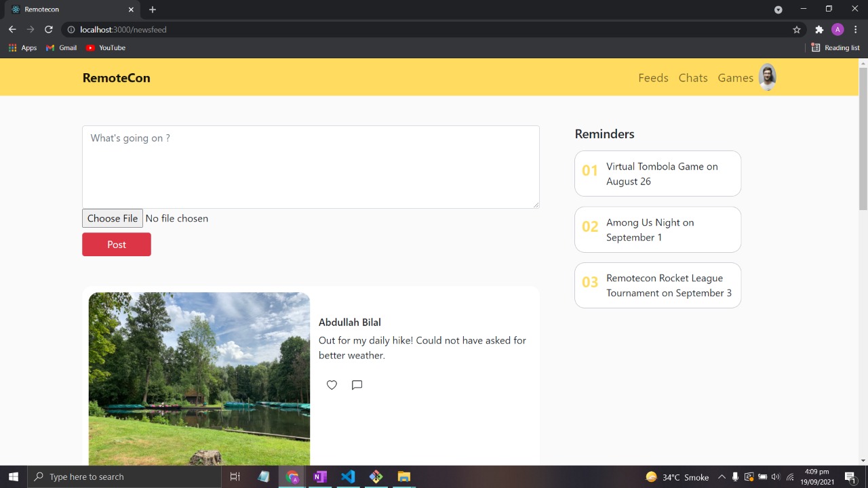Screen dimensions: 868x488
Task: Open comments on Abdullah Bilal's post
Action: tap(357, 385)
